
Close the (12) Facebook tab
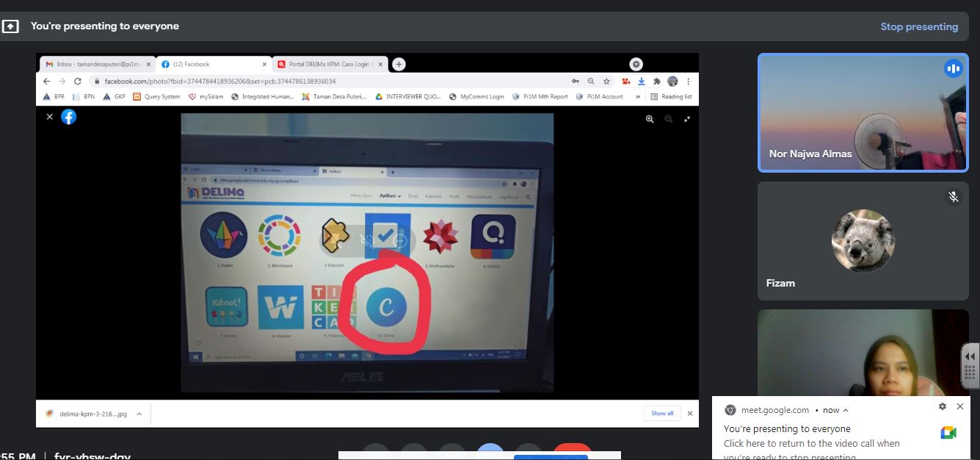point(265,64)
